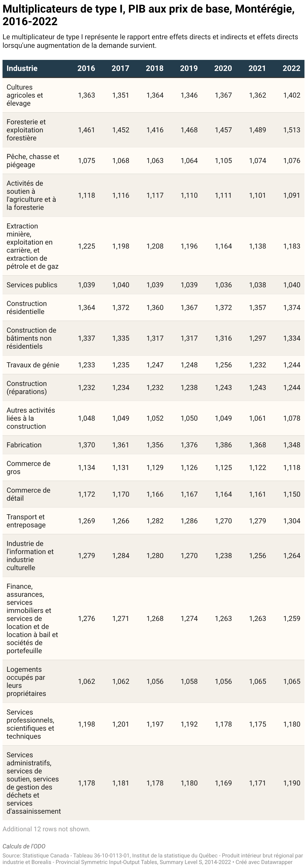Click Commerce de détail 2016 value 1,172
307x868 pixels.
pos(87,494)
